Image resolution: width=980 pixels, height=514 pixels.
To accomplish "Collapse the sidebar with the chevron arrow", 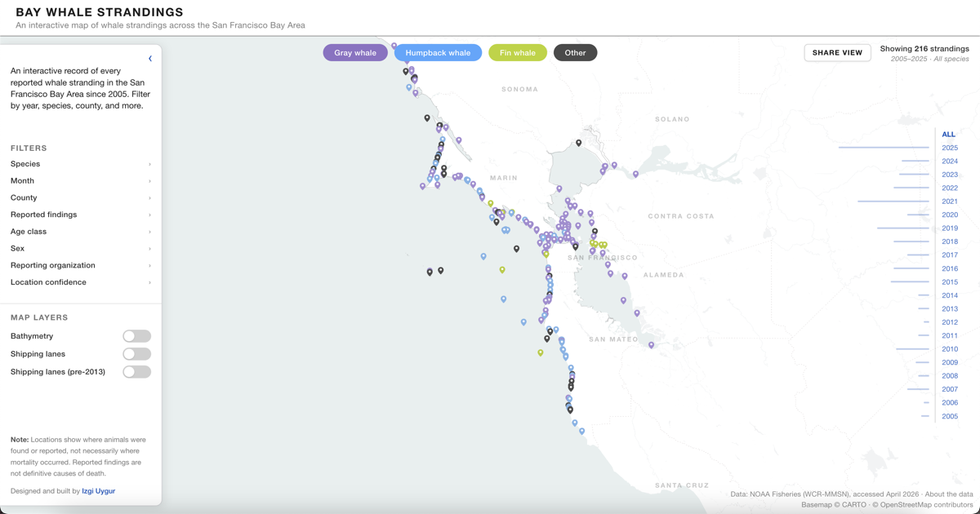I will pos(150,58).
